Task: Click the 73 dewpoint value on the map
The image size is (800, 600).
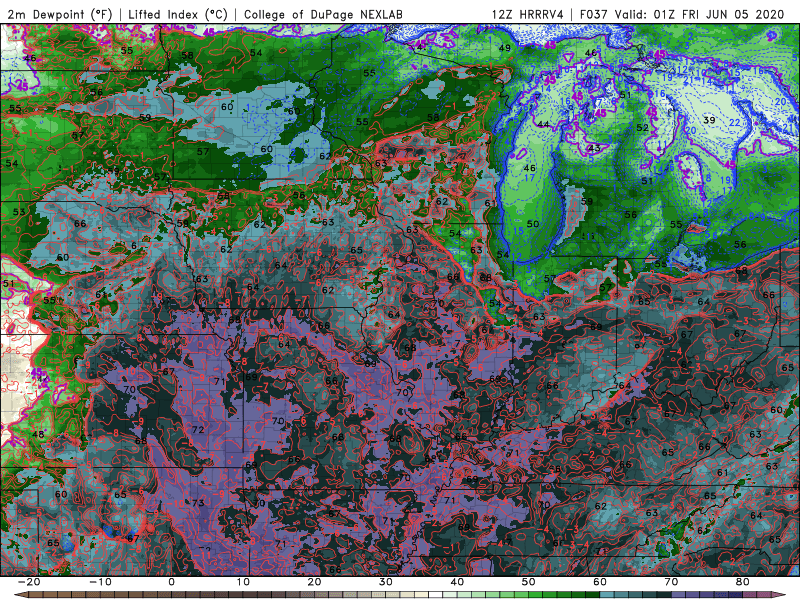Action: [x=198, y=503]
